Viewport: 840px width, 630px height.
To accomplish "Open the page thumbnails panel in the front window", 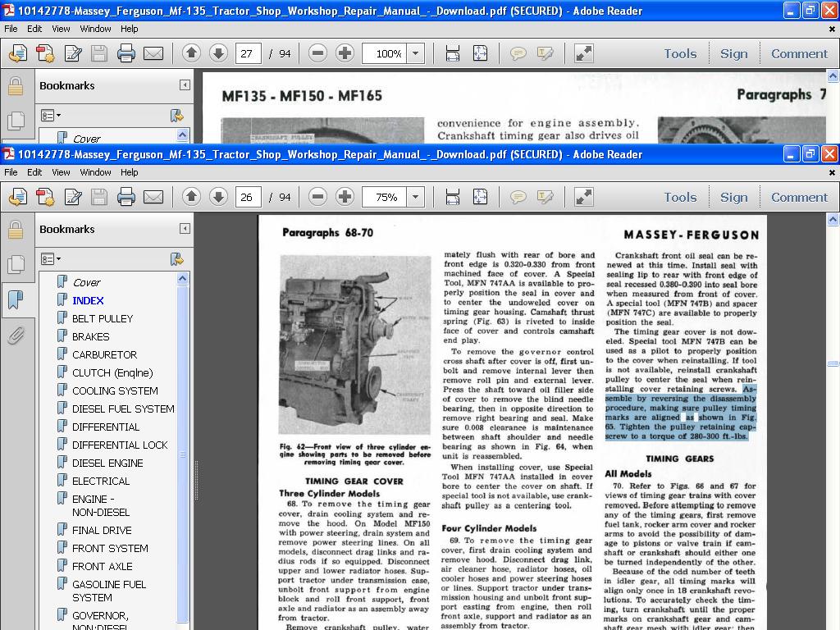I will [16, 264].
